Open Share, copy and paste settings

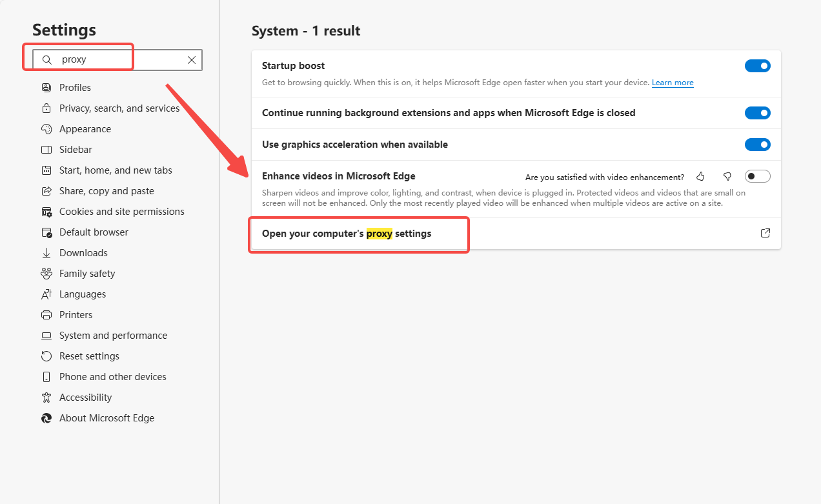[x=106, y=191]
